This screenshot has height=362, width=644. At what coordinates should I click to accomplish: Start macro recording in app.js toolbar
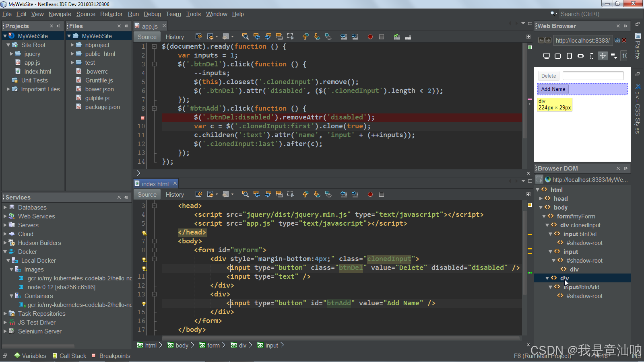click(370, 37)
